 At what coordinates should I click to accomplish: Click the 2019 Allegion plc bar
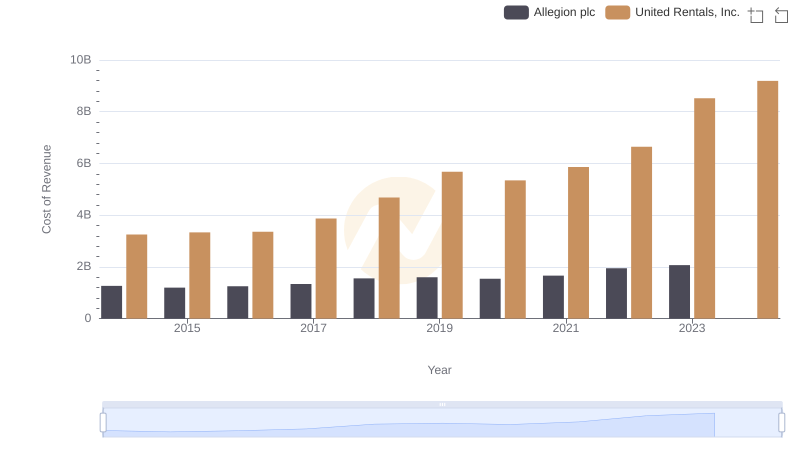[x=427, y=298]
